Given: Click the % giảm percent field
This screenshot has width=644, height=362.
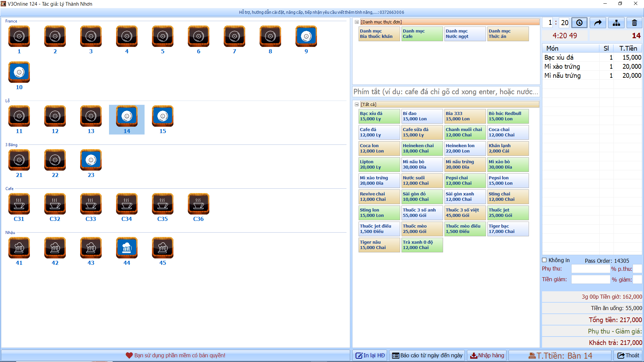Looking at the screenshot, I should coord(637,280).
